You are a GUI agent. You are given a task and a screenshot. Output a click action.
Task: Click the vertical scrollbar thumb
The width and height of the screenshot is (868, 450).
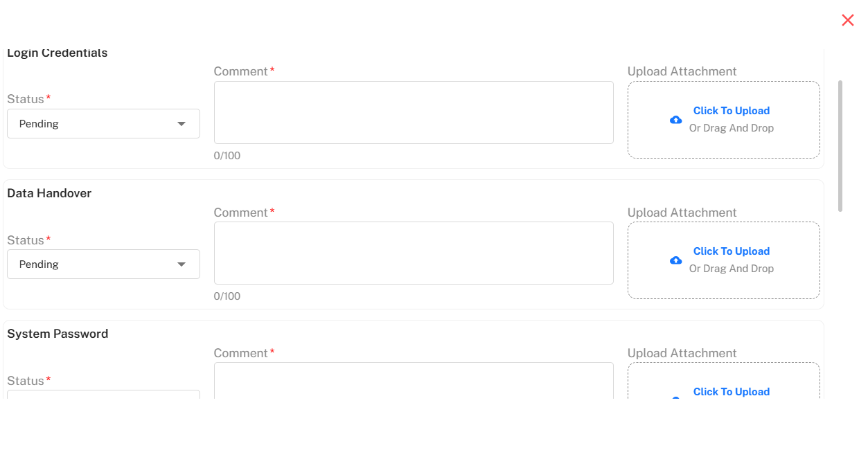[840, 145]
